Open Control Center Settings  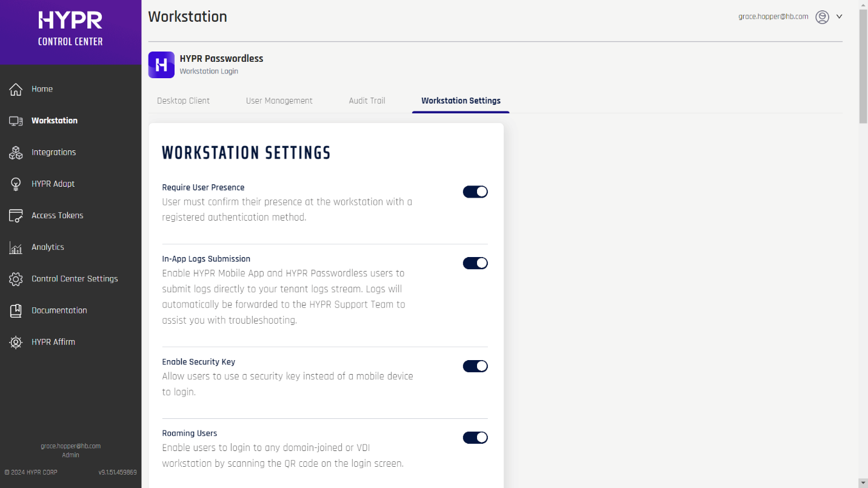75,278
